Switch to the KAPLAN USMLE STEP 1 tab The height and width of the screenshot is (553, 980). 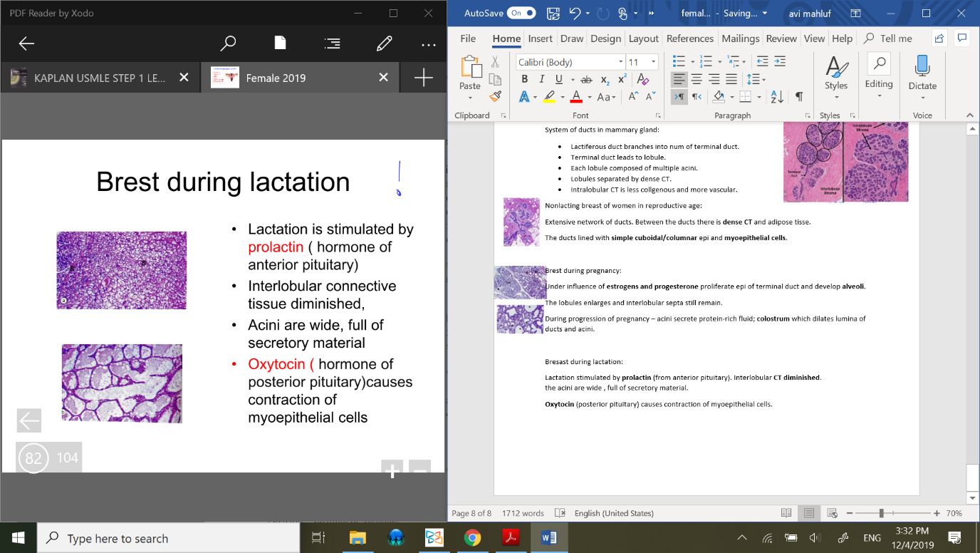[100, 78]
